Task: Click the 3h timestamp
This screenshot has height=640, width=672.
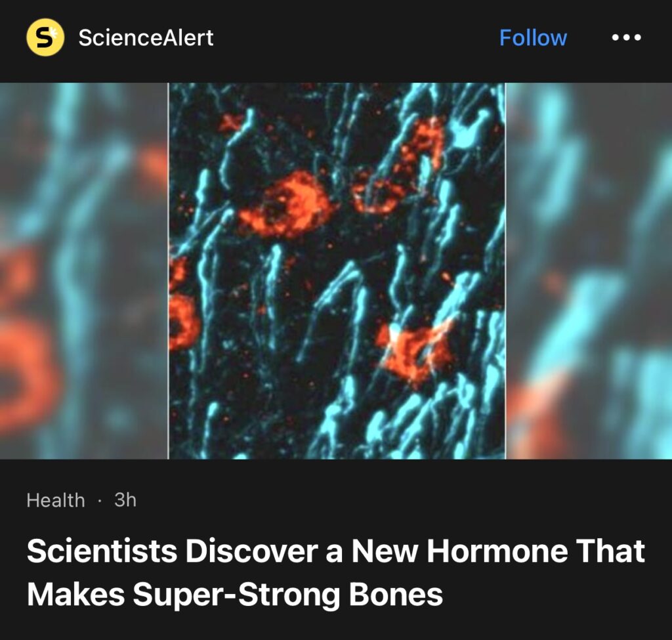Action: [125, 500]
